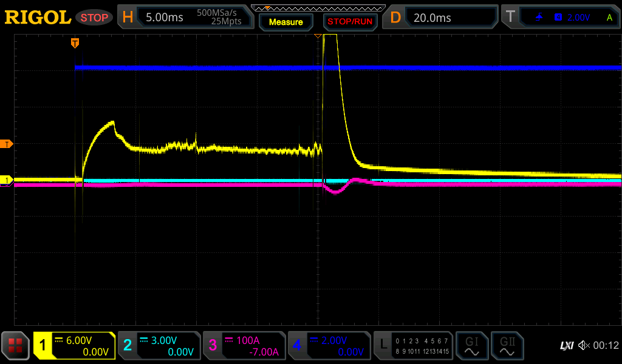Select the orange trigger position marker at top
This screenshot has width=622, height=364.
click(x=75, y=42)
